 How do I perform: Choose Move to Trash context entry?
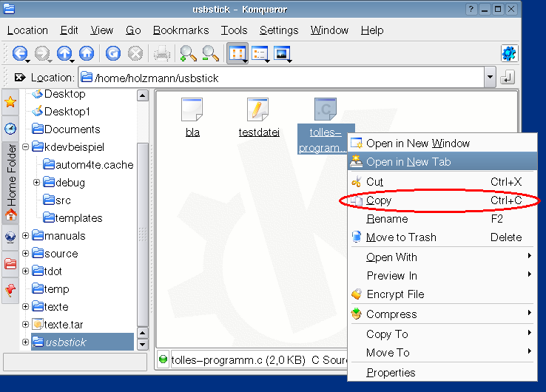pyautogui.click(x=442, y=237)
